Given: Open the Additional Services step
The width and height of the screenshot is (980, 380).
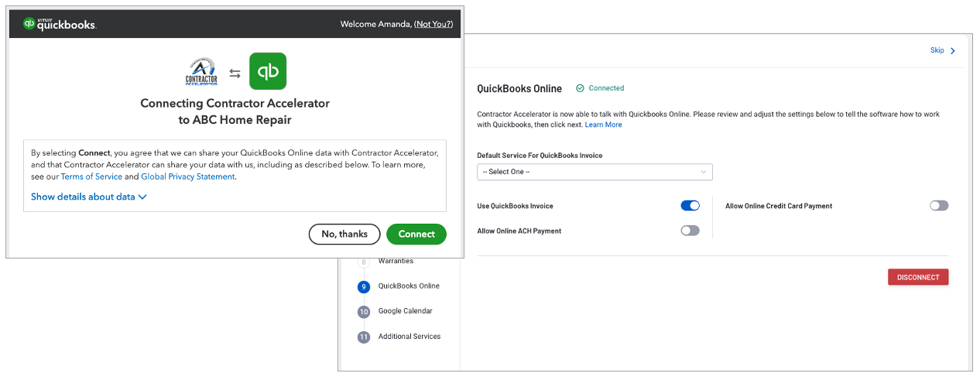Looking at the screenshot, I should click(409, 337).
